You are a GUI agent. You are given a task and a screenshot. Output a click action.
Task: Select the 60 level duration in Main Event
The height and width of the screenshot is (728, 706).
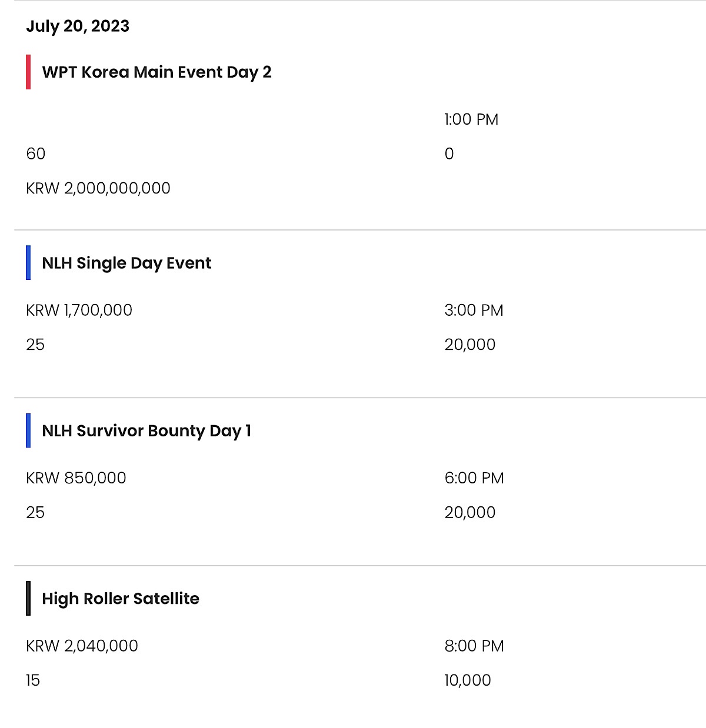[x=36, y=153]
